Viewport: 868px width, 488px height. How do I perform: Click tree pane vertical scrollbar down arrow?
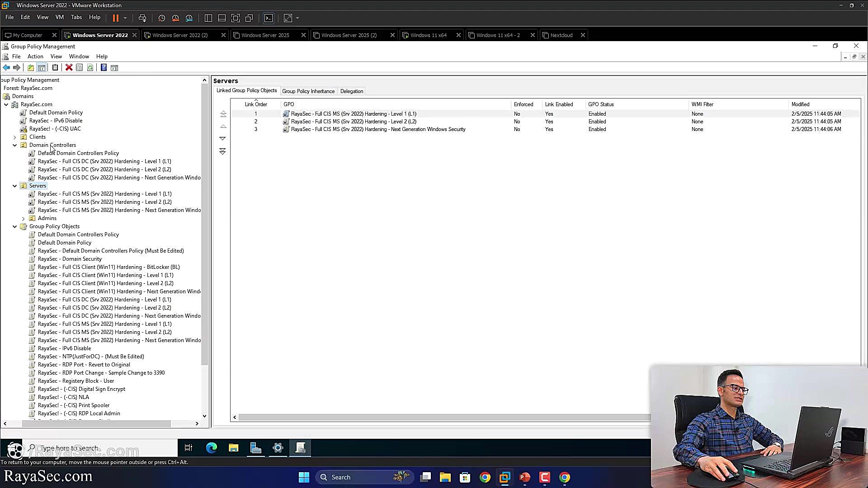(x=204, y=416)
